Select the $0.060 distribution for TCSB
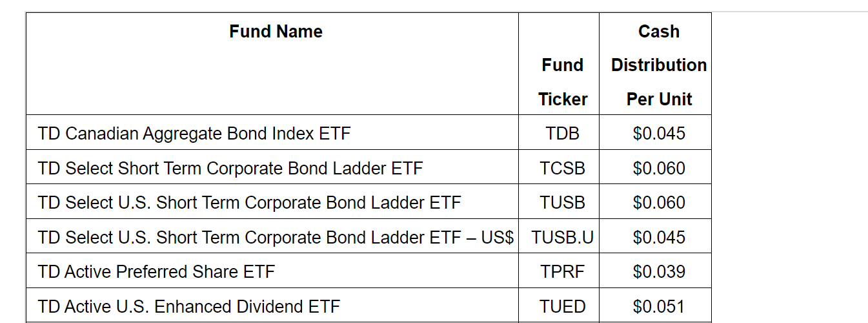The width and height of the screenshot is (868, 323). point(658,169)
